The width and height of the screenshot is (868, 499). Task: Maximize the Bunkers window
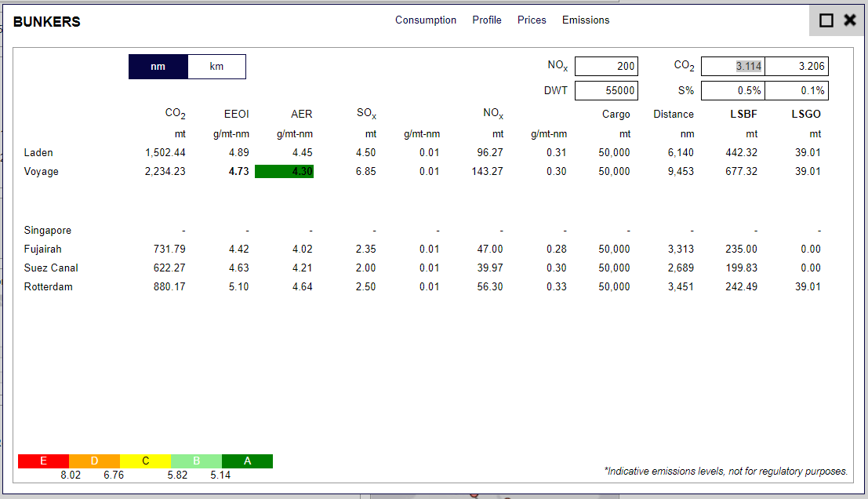(826, 21)
